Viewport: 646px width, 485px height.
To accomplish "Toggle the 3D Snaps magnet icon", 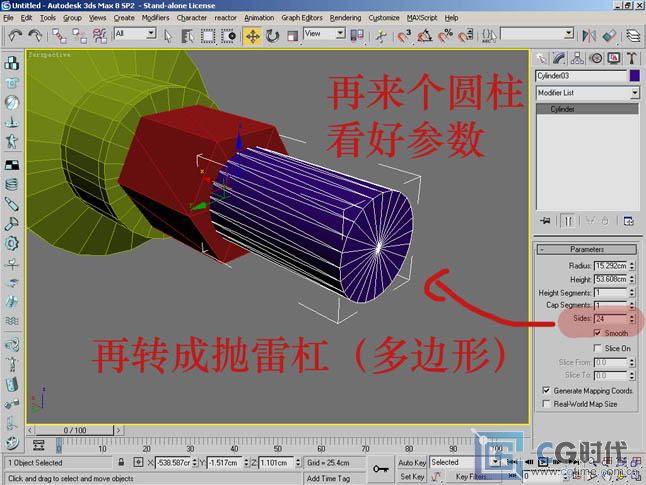I will click(404, 36).
